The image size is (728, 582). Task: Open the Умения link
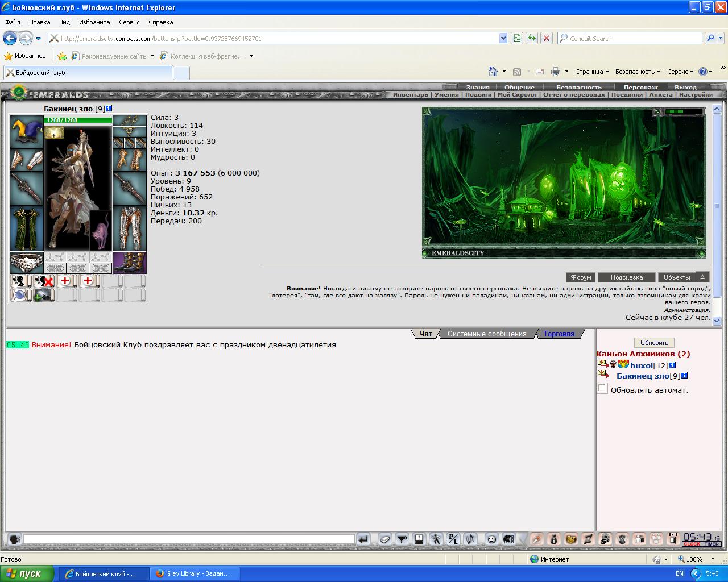click(x=446, y=95)
